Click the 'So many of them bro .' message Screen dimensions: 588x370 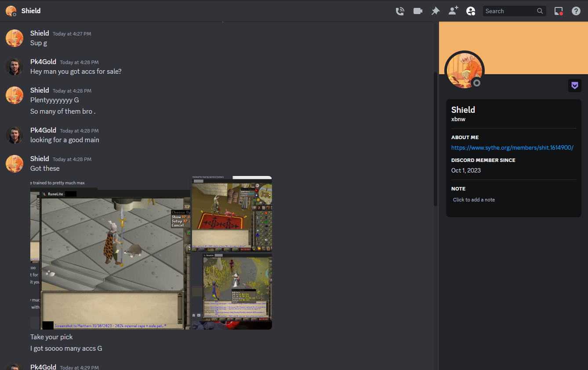tap(63, 111)
